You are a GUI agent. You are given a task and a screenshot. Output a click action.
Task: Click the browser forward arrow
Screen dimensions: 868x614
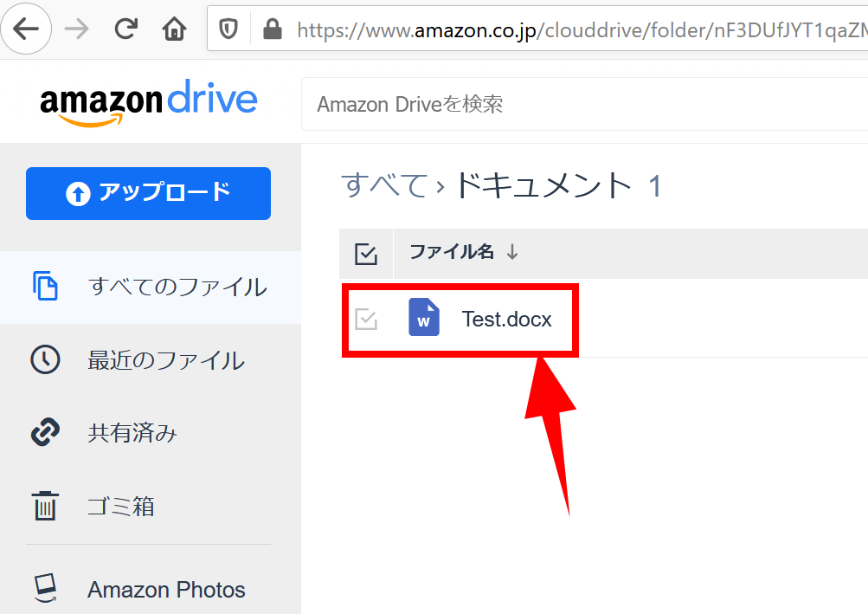pyautogui.click(x=76, y=29)
